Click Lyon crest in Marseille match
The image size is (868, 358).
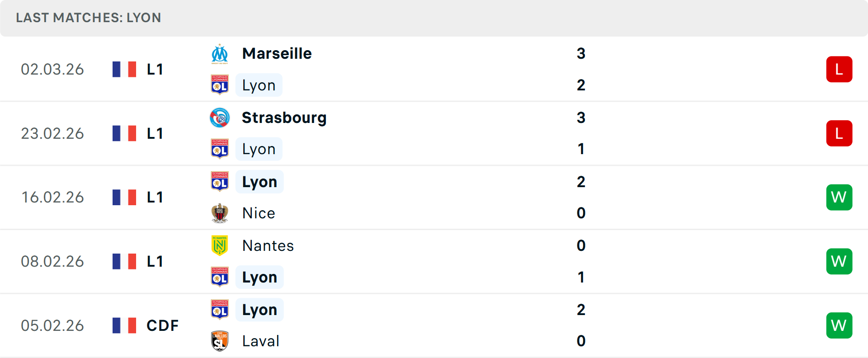tap(220, 85)
